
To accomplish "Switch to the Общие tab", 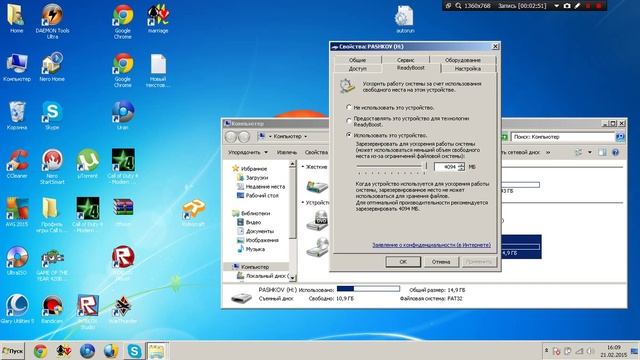I will pyautogui.click(x=358, y=60).
